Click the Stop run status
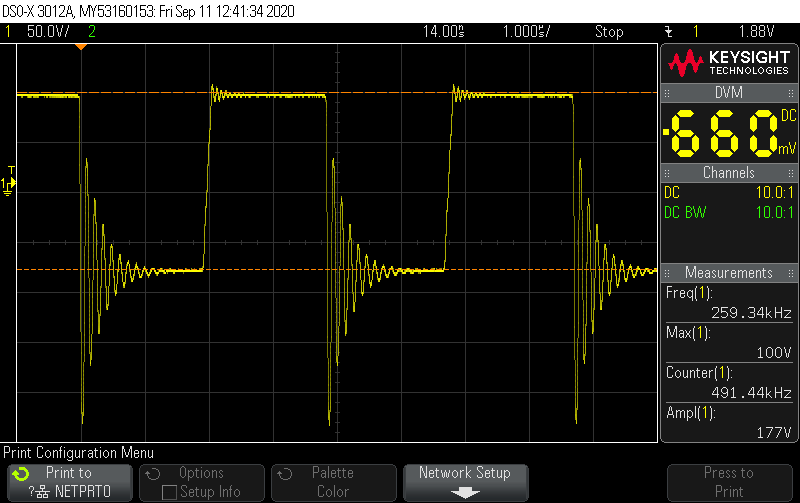 (609, 32)
